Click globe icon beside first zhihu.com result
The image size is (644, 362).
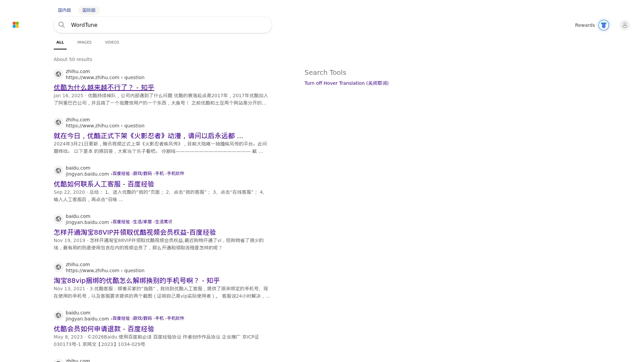tap(58, 74)
